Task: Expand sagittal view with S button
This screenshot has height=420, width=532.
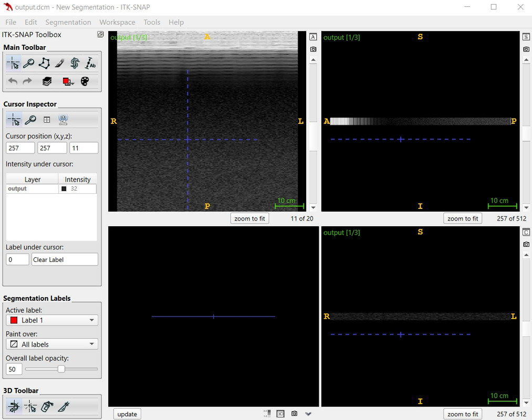Action: (526, 37)
